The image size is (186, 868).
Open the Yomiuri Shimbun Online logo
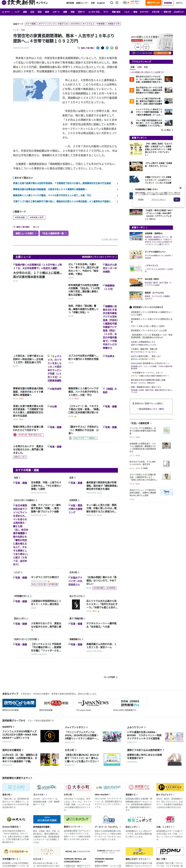coord(24,3)
